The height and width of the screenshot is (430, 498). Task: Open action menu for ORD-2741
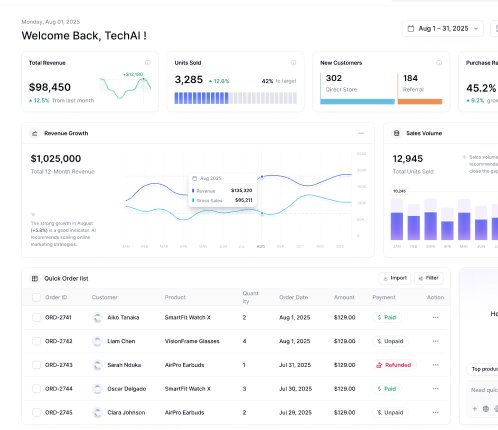click(x=435, y=317)
